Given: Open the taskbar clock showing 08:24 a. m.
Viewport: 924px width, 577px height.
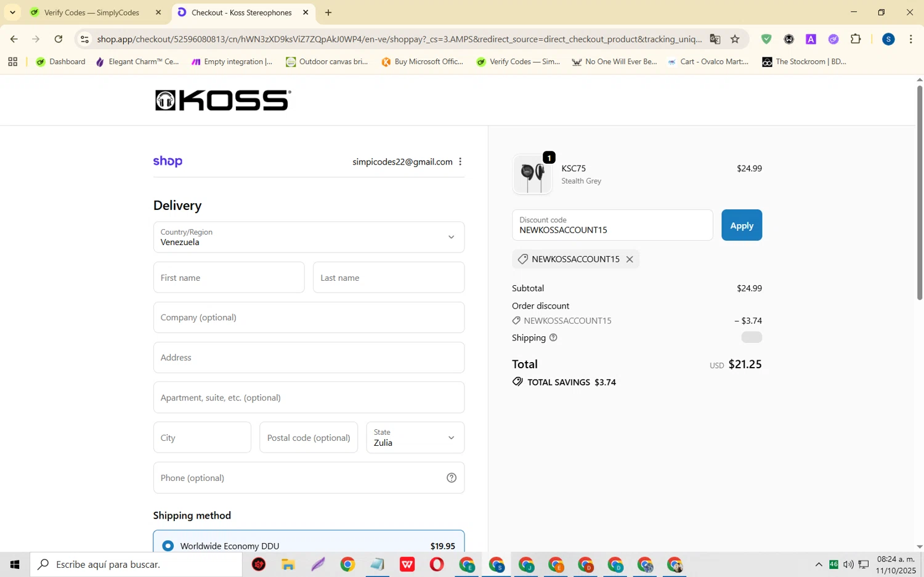Looking at the screenshot, I should coord(896,565).
